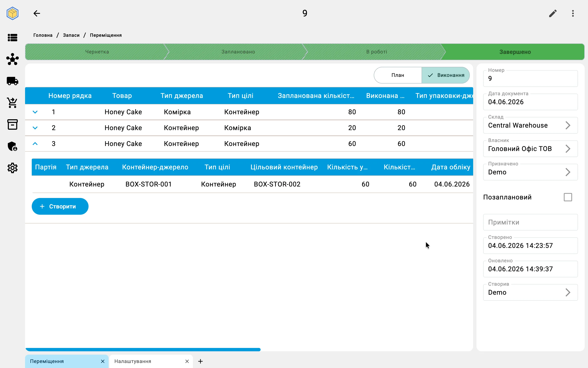Image resolution: width=588 pixels, height=368 pixels.
Task: Open the three-dot more options menu
Action: 573,13
